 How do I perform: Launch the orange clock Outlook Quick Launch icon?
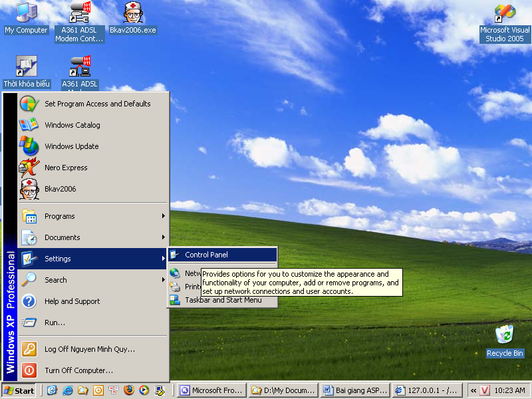pyautogui.click(x=98, y=390)
